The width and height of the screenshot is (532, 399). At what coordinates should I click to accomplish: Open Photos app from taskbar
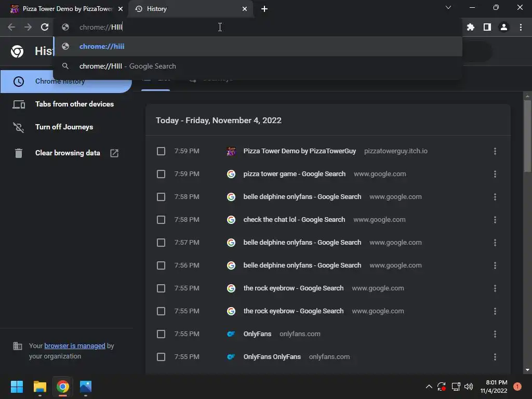[86, 387]
